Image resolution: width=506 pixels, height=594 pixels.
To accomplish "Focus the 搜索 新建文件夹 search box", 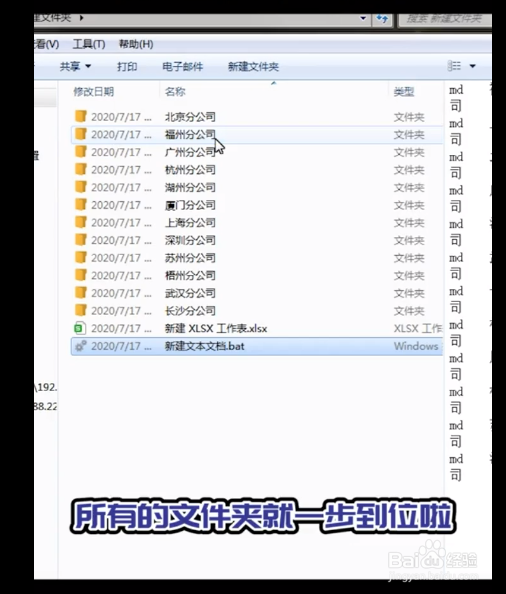I will 444,18.
